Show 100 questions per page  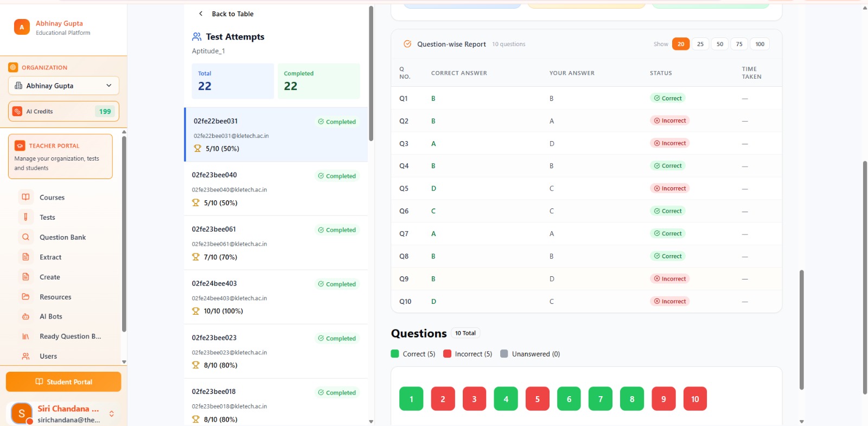tap(759, 44)
